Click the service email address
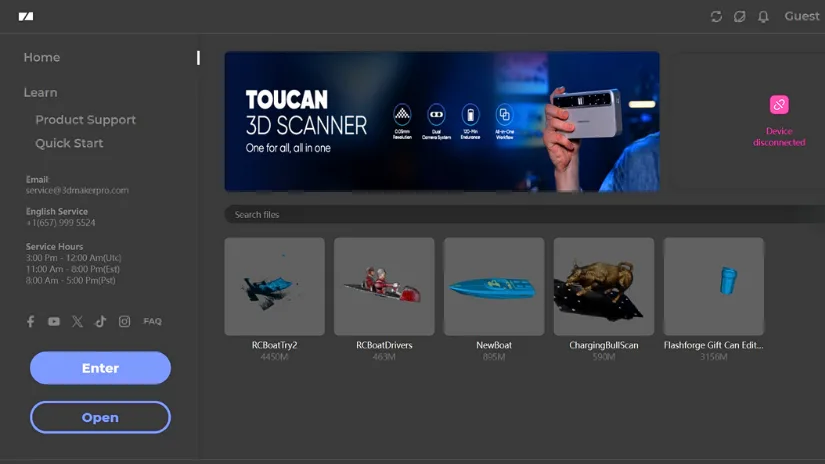 (x=77, y=190)
